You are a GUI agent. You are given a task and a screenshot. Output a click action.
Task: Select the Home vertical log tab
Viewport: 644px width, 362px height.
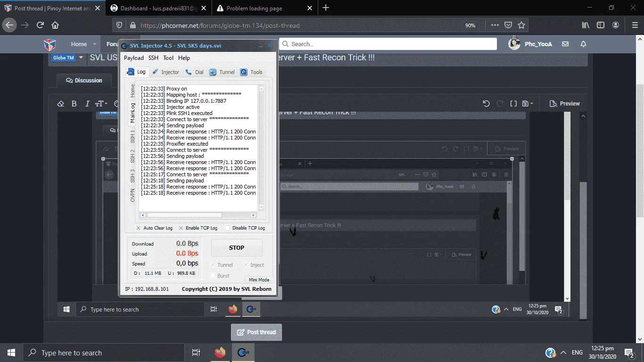pos(132,90)
